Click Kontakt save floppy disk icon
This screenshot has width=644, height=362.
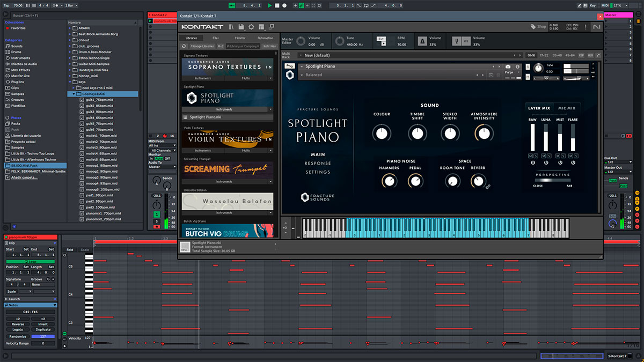click(241, 27)
